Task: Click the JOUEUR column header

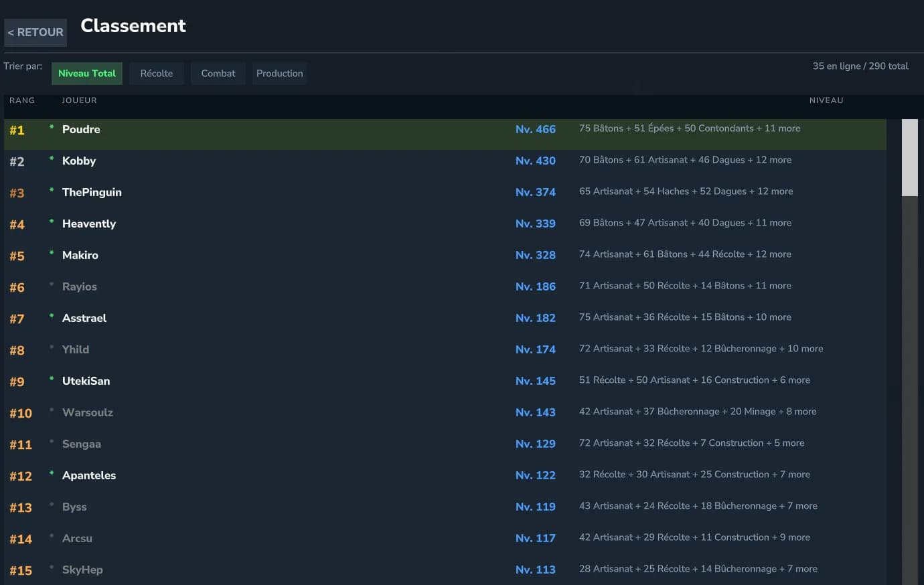Action: (79, 100)
